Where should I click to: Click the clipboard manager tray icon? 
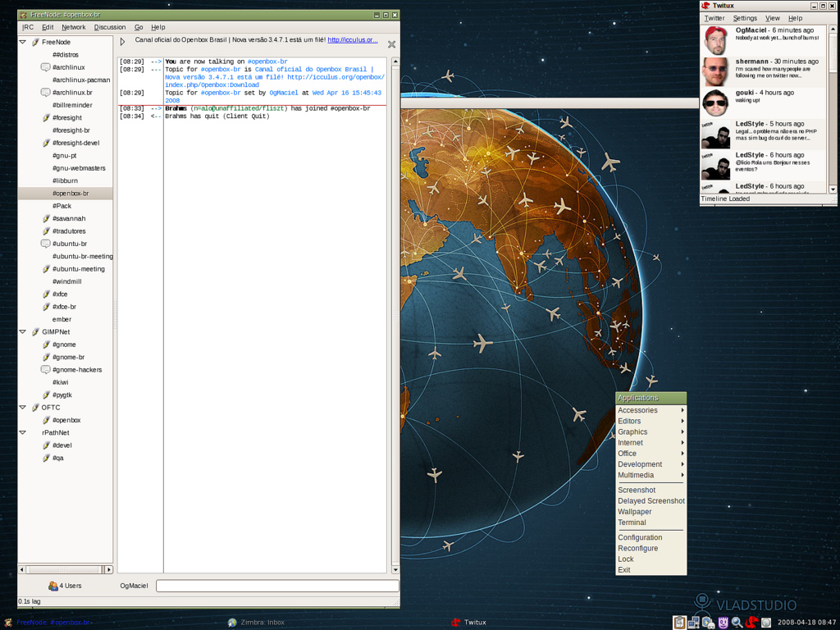click(679, 623)
